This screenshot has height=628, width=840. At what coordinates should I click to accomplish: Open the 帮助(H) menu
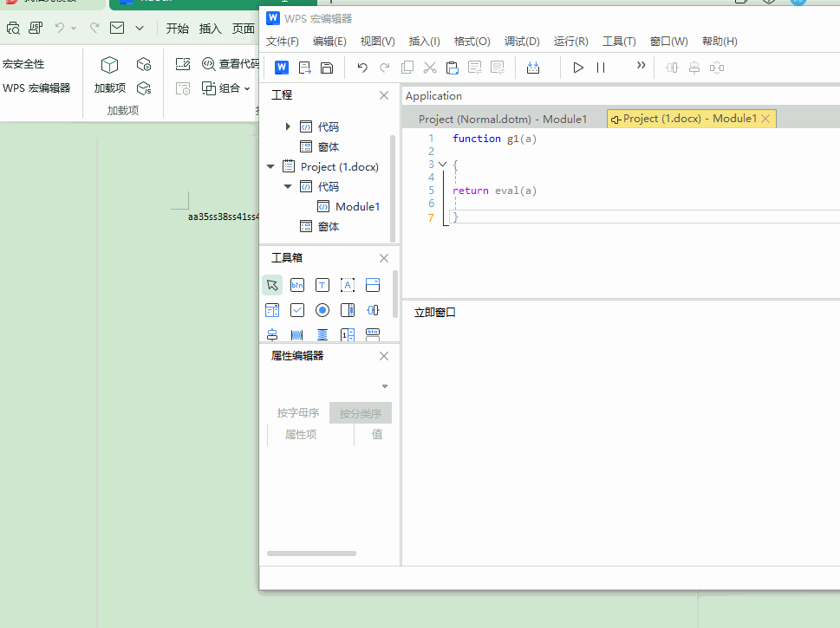point(720,42)
